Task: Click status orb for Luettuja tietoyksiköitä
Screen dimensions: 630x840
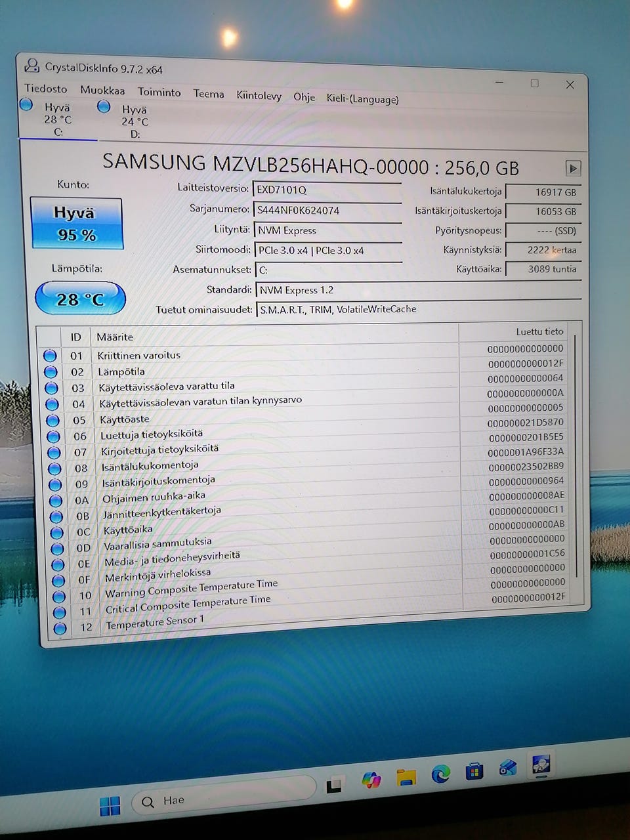Action: pos(53,436)
